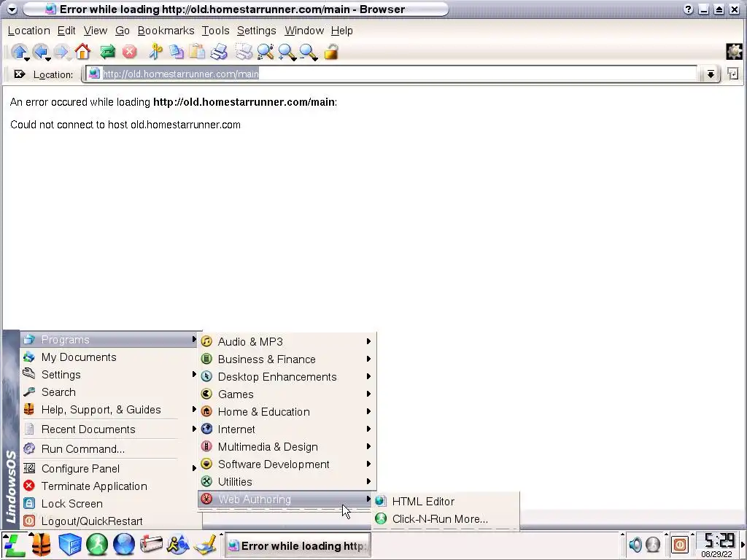Launch HTML Editor from Web Authoring
Image resolution: width=747 pixels, height=560 pixels.
pyautogui.click(x=445, y=502)
